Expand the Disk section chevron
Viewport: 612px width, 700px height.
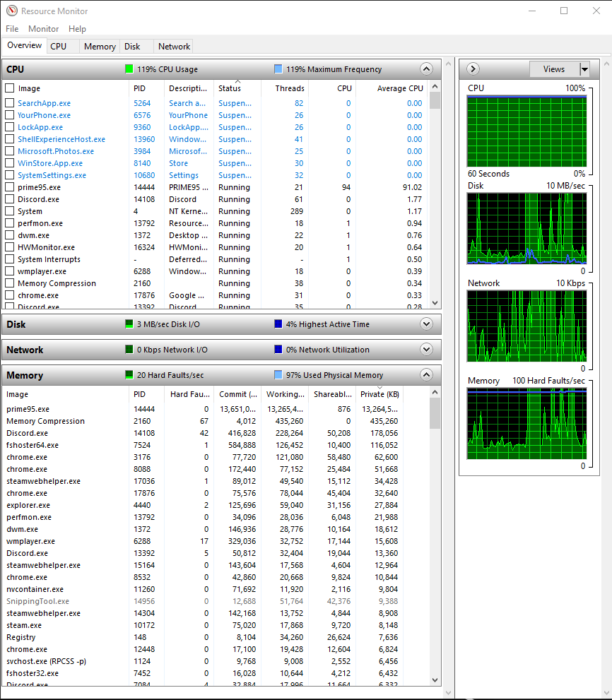click(x=427, y=324)
